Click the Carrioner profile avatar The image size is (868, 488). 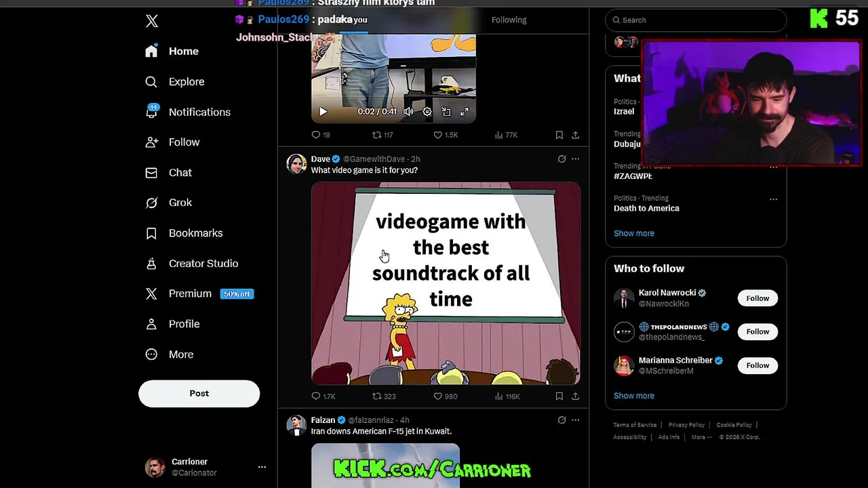(x=155, y=467)
